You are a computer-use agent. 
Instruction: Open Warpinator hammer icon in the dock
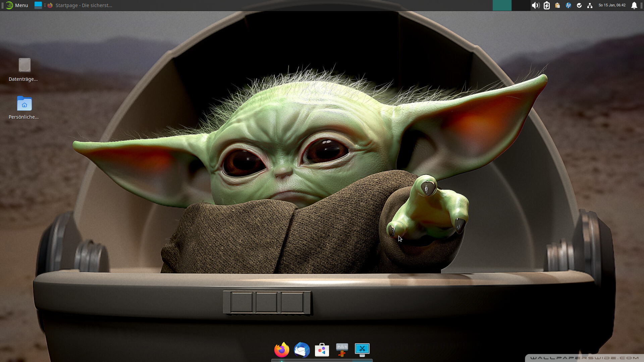(x=342, y=350)
